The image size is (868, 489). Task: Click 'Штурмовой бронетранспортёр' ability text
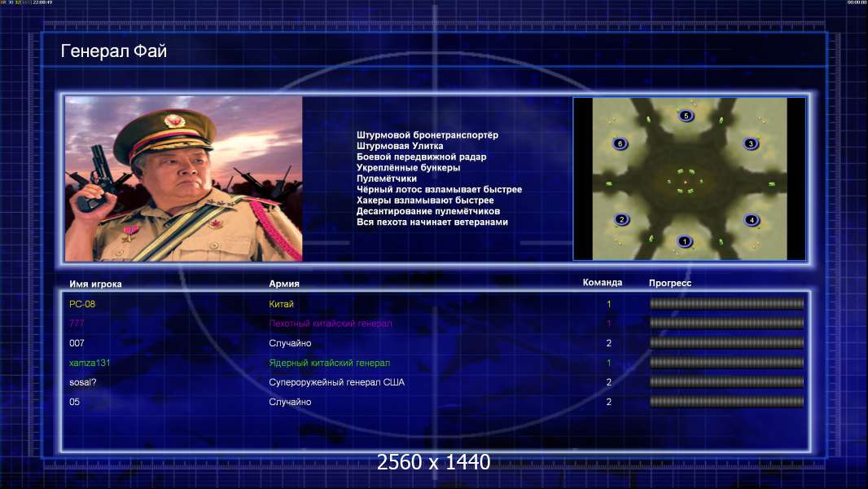coord(427,135)
